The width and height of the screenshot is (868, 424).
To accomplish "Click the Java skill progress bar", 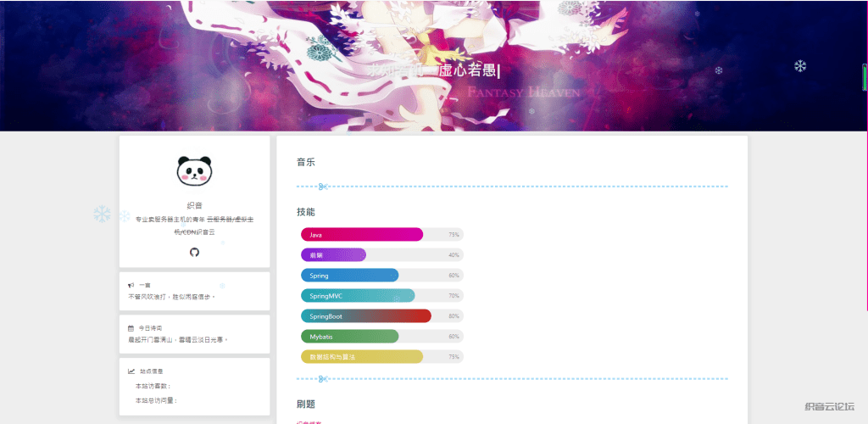I will (x=362, y=235).
